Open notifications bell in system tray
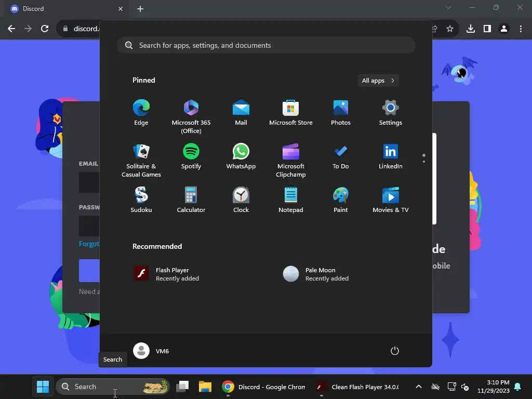 [x=518, y=387]
